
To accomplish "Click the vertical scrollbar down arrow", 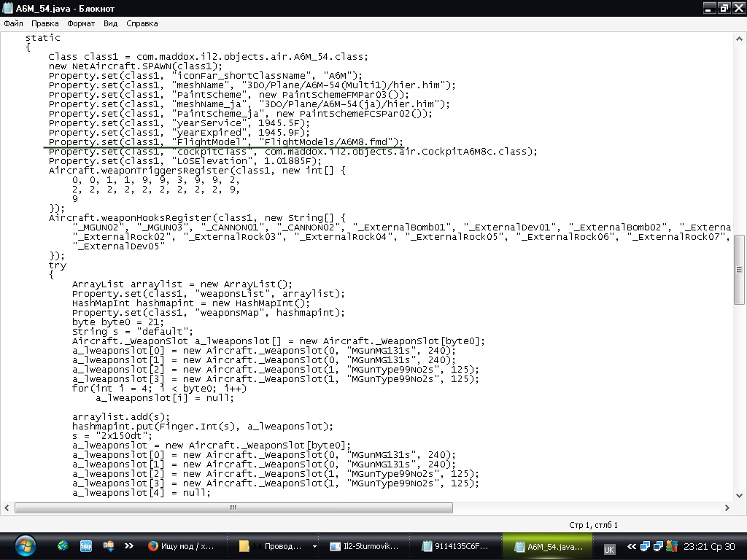I will 739,496.
